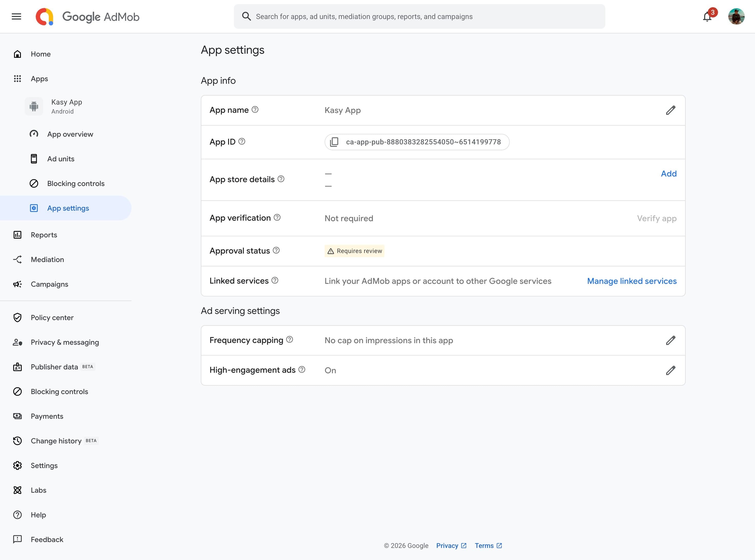Screen dimensions: 755x560
Task: Click the "Kasy App" app name value
Action: tap(343, 110)
